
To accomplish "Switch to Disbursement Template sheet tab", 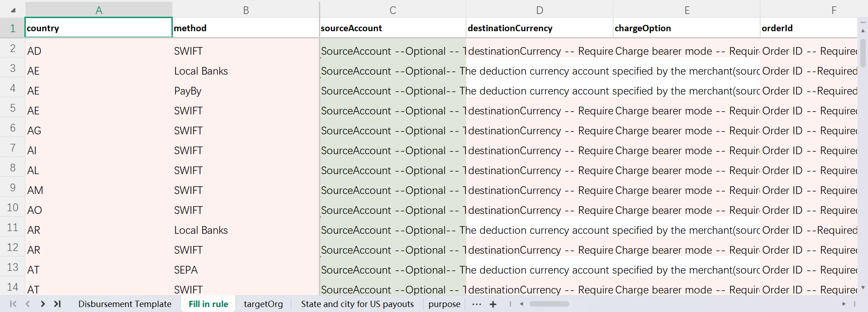I will (125, 304).
